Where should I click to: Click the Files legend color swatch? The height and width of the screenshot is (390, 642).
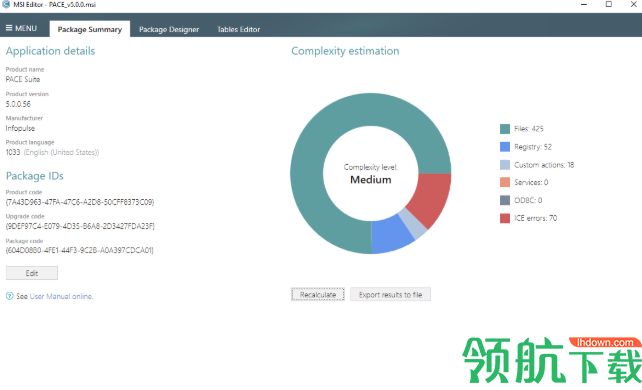(x=505, y=129)
